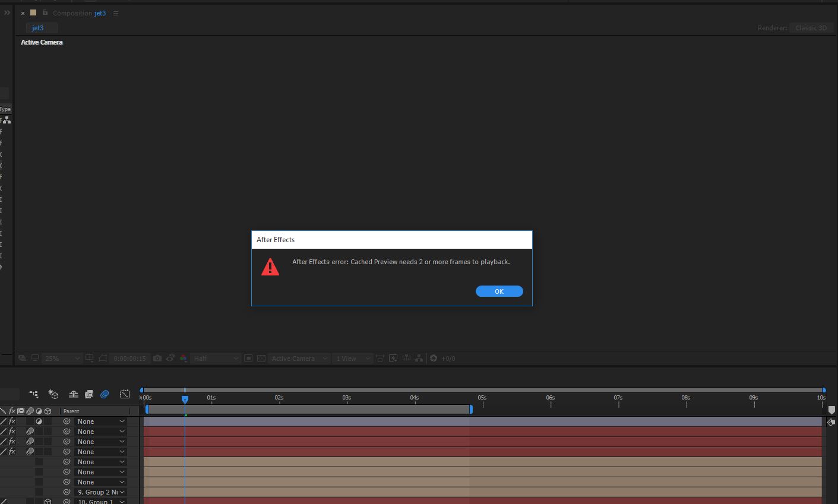Open the Graph Editor
Screen dimensions: 838x504
coord(125,394)
